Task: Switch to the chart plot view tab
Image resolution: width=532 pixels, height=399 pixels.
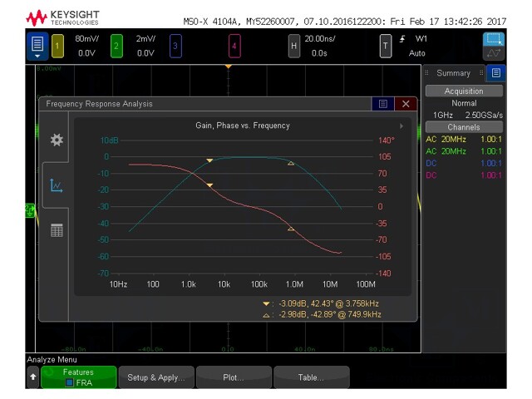Action: click(x=56, y=185)
